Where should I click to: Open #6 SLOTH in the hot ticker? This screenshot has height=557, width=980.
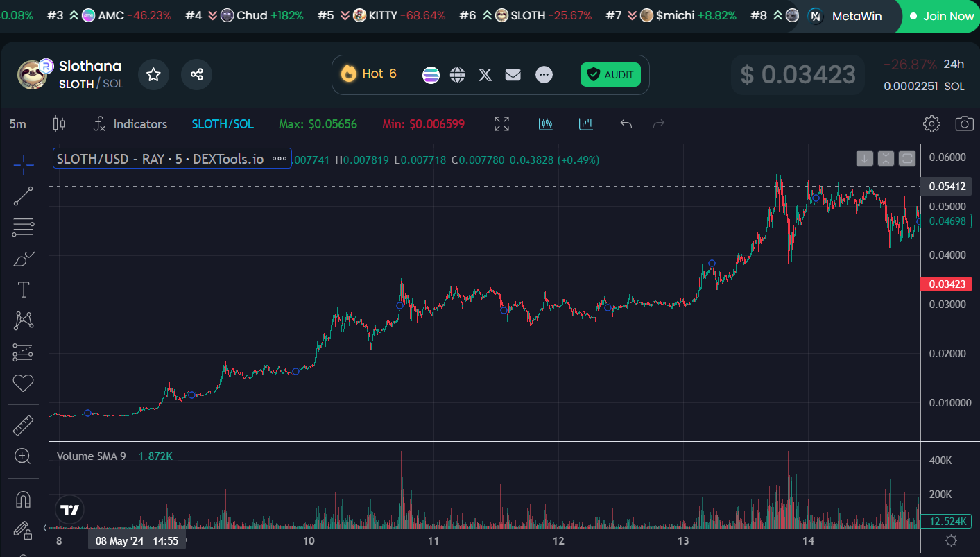[x=526, y=15]
